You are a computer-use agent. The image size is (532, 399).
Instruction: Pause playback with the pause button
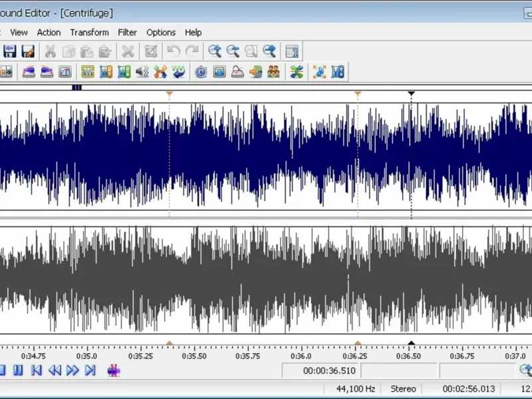19,370
